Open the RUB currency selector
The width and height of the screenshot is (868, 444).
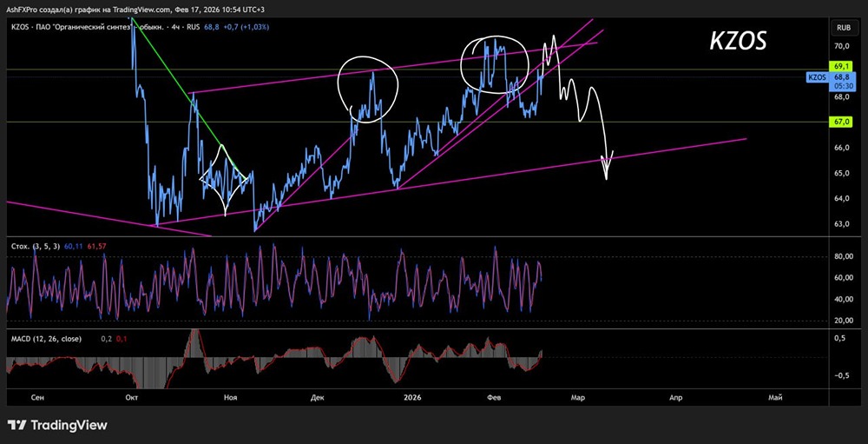coord(844,27)
